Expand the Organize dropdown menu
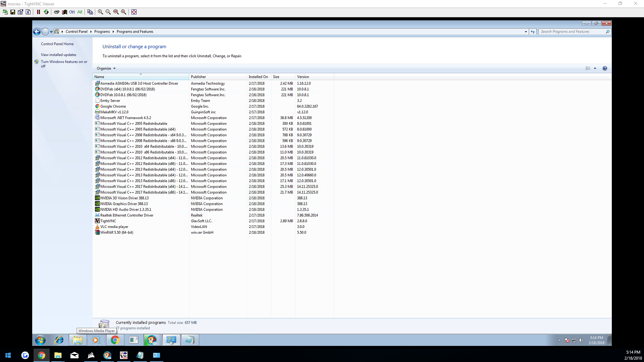Screen dimensions: 644x362 106,68
